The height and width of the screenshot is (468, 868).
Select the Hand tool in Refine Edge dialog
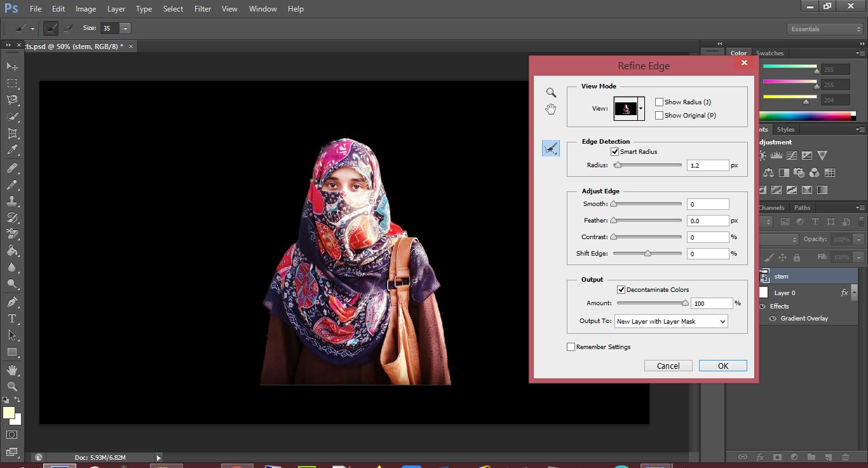pos(551,109)
